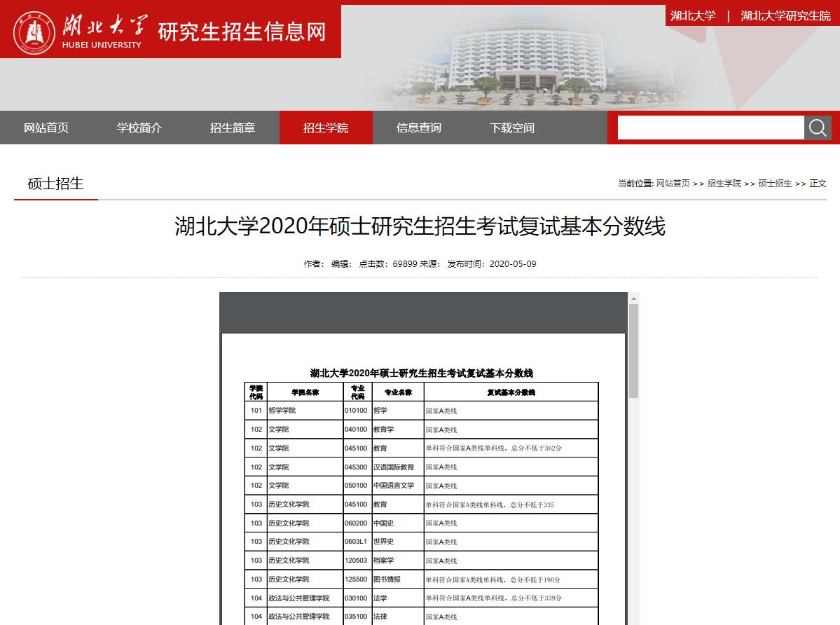Click the 湖北大学 link at top right
This screenshot has width=840, height=625.
[693, 15]
